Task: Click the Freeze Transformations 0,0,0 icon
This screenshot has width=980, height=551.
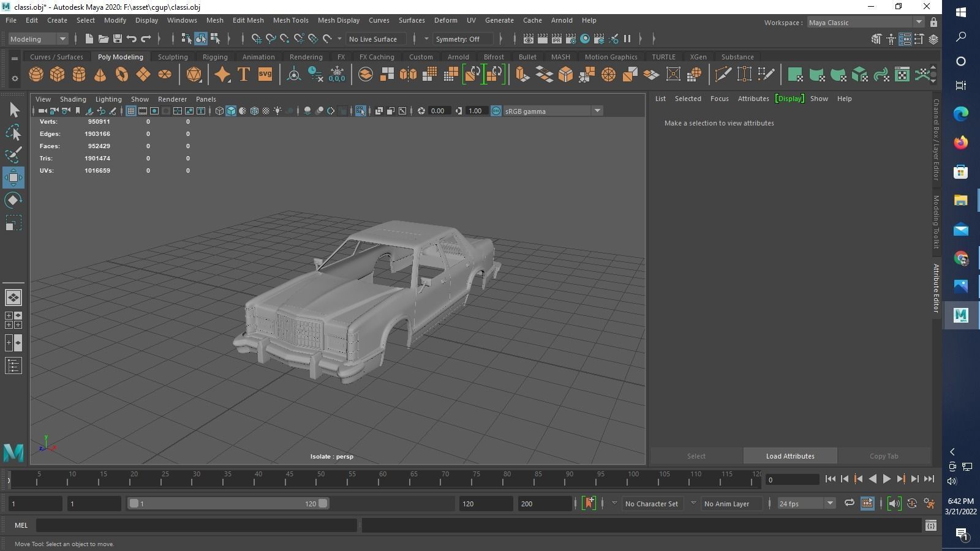Action: (336, 75)
